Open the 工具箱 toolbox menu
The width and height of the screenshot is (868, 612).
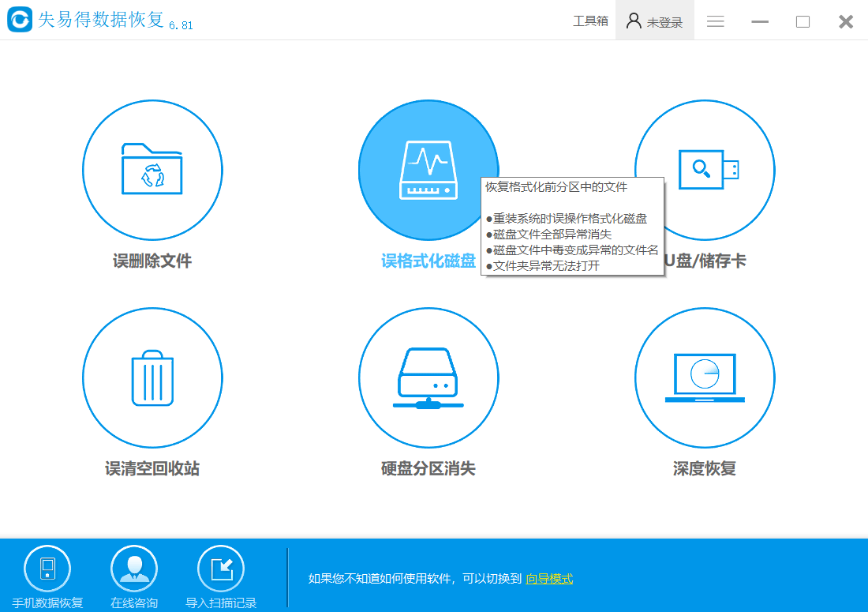(590, 21)
